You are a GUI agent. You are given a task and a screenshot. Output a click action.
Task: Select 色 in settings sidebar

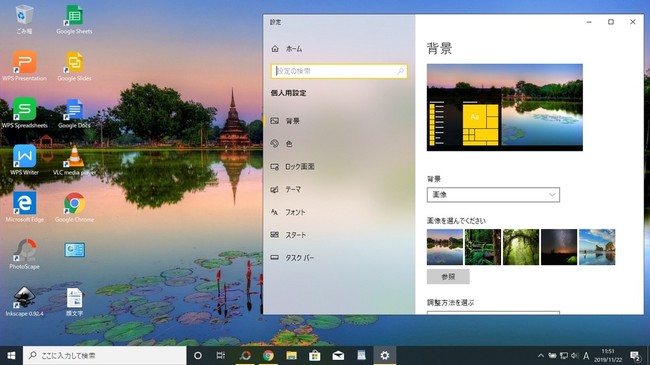point(339,144)
